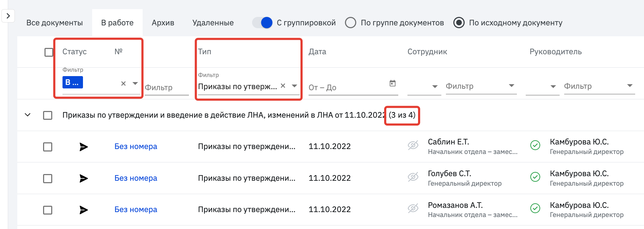Switch to the Архив tab
The width and height of the screenshot is (644, 229).
pos(163,23)
